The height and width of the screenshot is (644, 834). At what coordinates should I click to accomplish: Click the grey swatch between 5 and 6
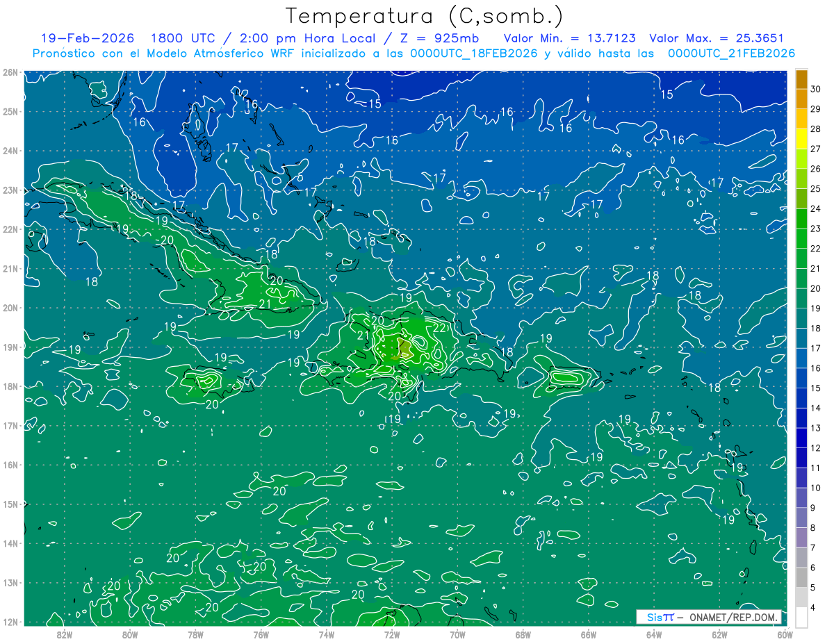click(x=801, y=577)
